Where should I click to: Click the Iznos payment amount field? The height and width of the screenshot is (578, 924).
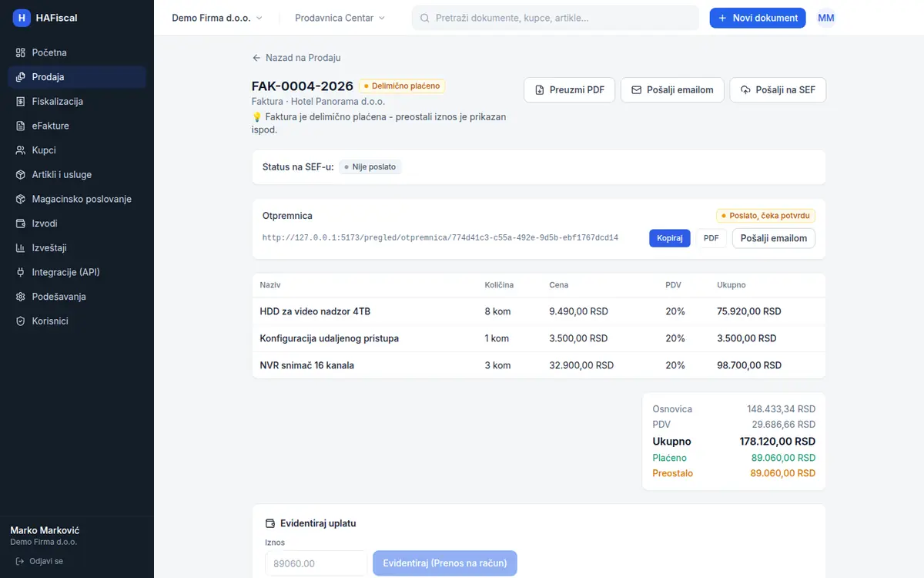coord(316,563)
